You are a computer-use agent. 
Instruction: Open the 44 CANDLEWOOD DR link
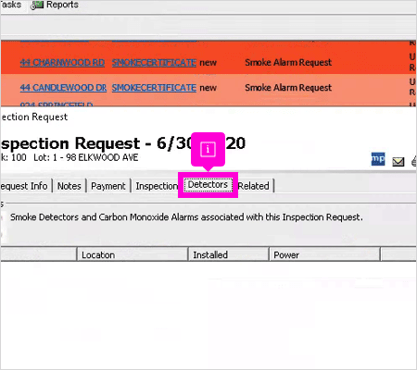[x=63, y=88]
